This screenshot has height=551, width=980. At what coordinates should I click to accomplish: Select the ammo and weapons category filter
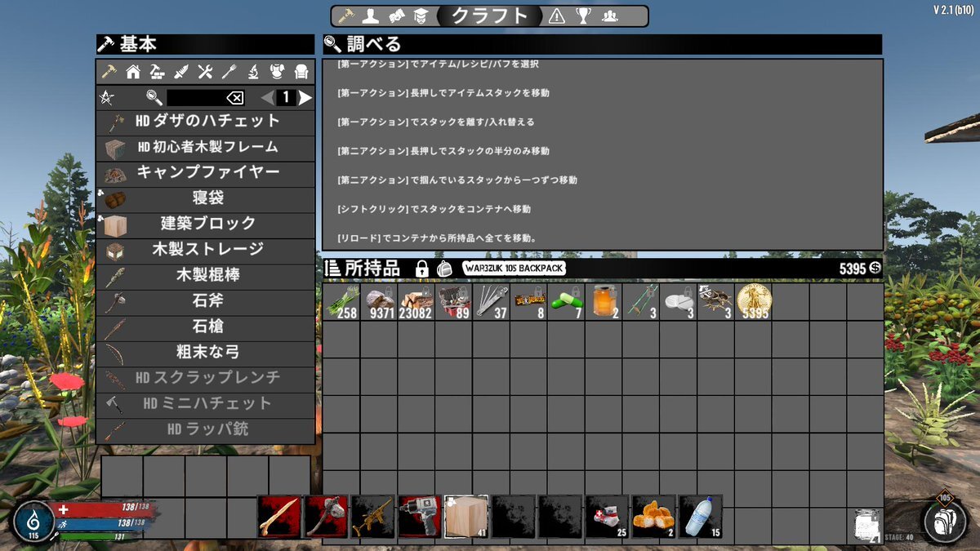(x=181, y=72)
